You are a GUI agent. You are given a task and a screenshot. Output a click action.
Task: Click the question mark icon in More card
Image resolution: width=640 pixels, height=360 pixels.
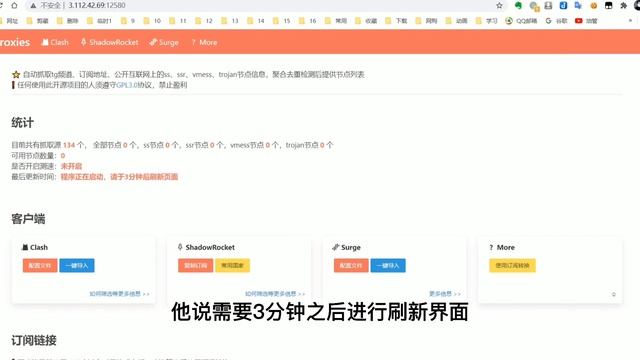491,247
